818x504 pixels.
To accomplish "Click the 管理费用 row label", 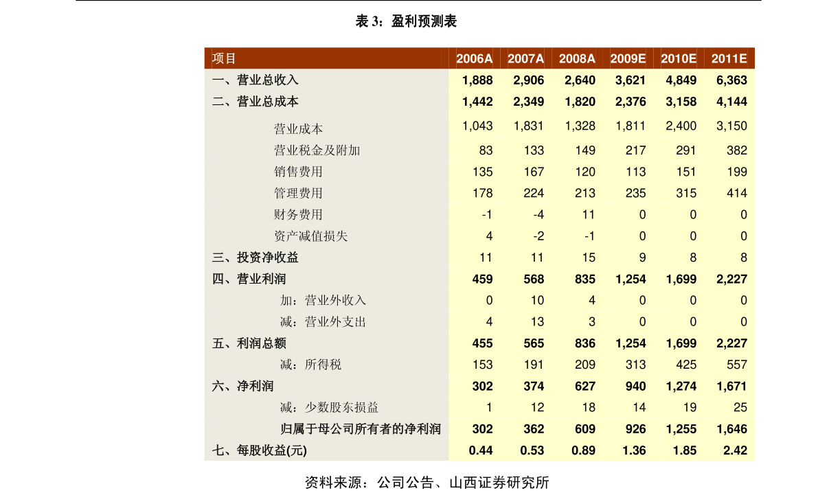I will 298,193.
